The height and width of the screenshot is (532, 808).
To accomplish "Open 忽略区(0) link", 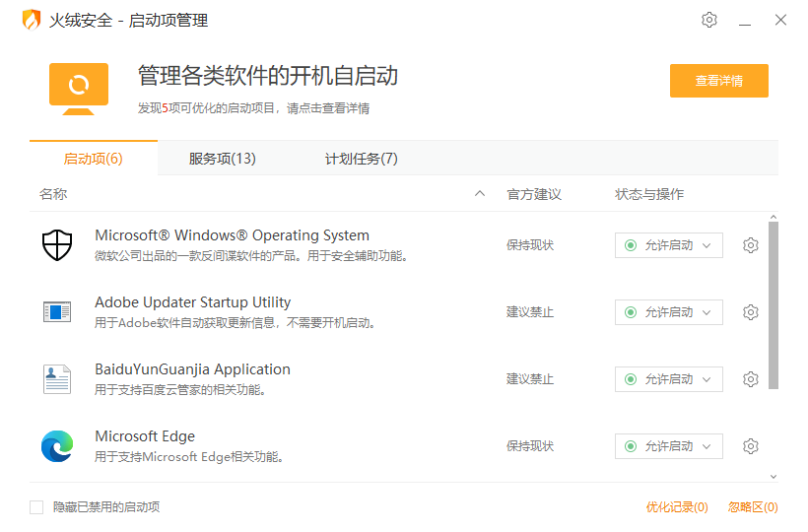I will click(753, 507).
